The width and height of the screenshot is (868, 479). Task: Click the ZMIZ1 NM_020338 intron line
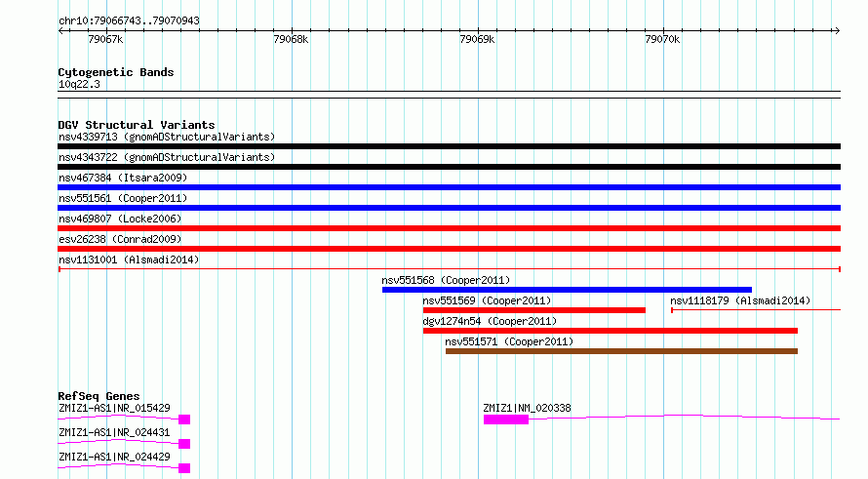[685, 417]
